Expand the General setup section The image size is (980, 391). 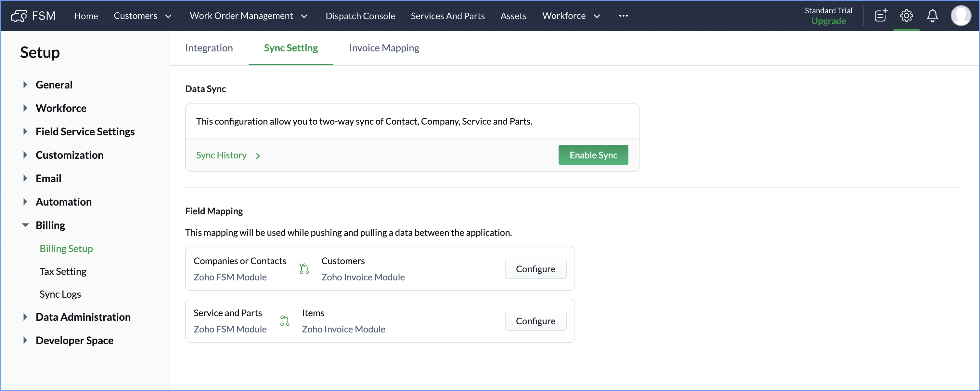tap(25, 85)
